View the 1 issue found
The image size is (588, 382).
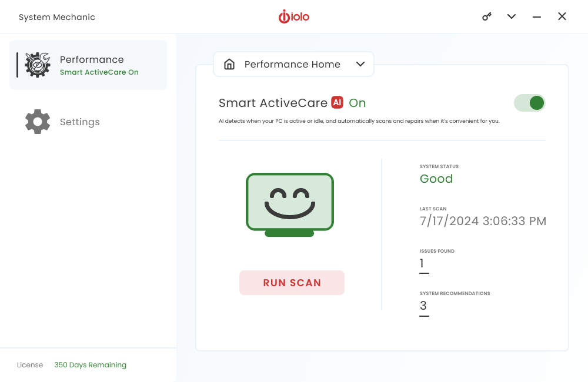[422, 264]
